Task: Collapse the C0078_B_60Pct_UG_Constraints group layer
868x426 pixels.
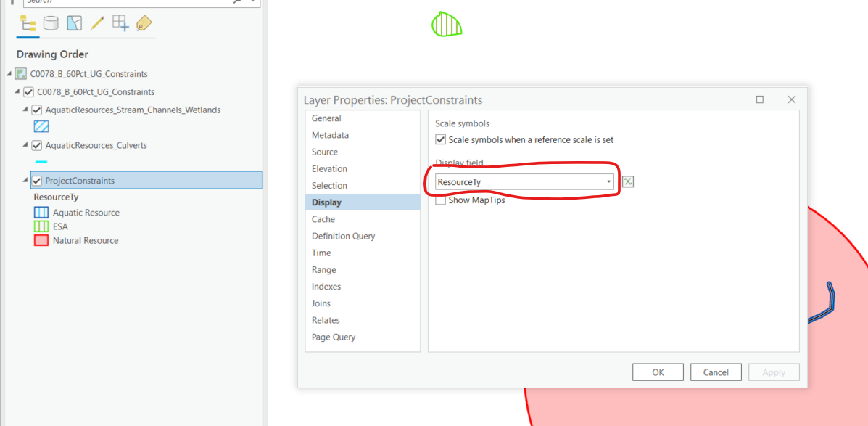Action: point(17,91)
